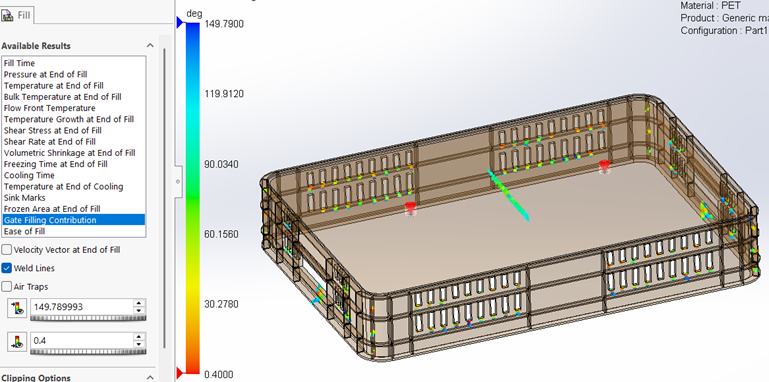Select Temperature at End of Fill
The height and width of the screenshot is (382, 769).
pos(74,85)
